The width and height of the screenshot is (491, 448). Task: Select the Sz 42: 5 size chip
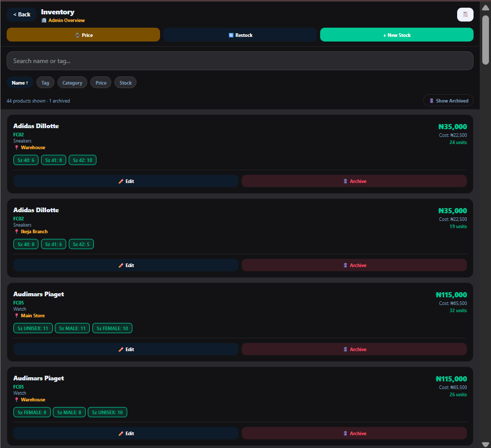(x=81, y=244)
